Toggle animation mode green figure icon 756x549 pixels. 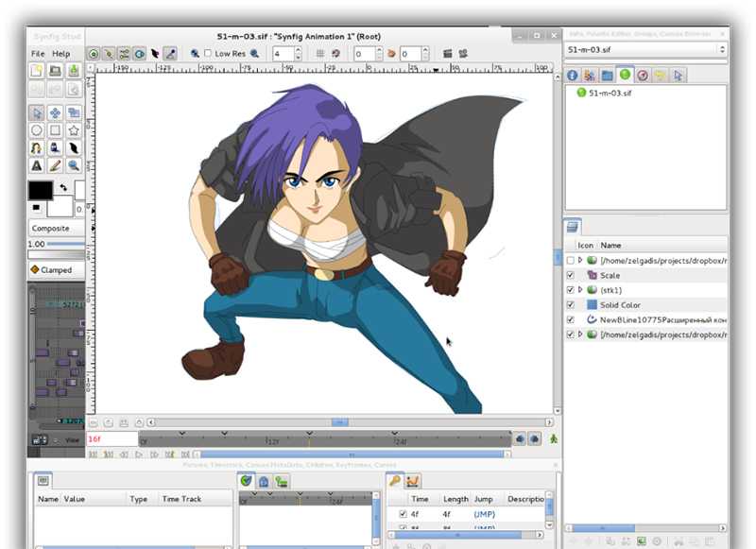pyautogui.click(x=554, y=439)
